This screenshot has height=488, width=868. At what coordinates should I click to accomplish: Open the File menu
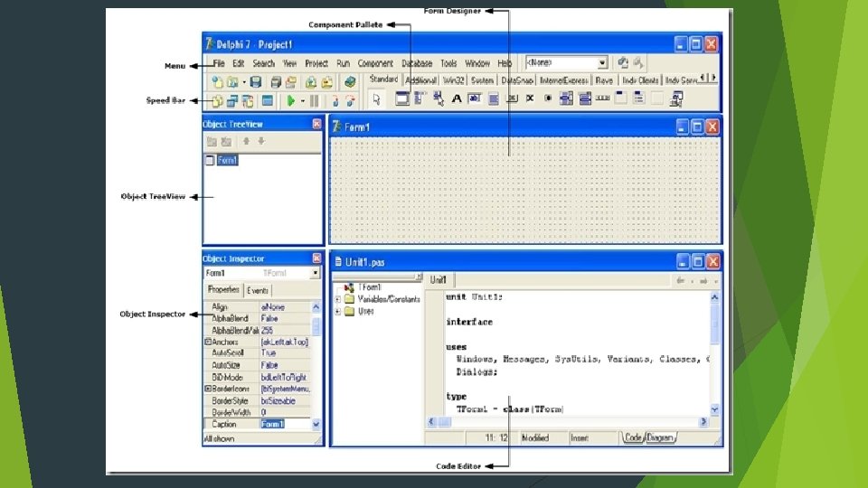click(x=219, y=63)
